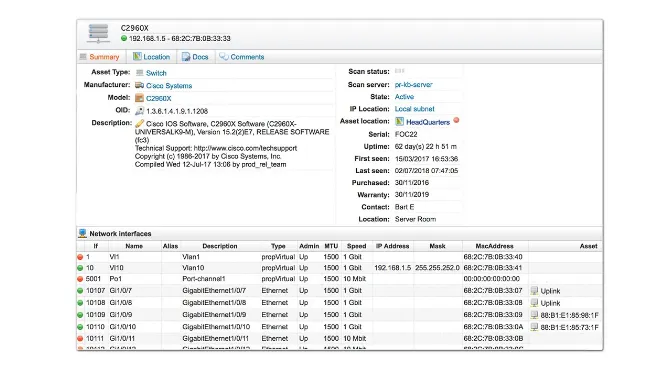Click the Switch asset type icon
The height and width of the screenshot is (381, 658).
pyautogui.click(x=140, y=73)
